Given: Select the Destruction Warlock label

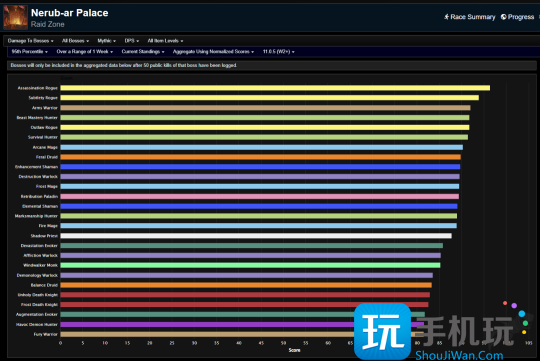Looking at the screenshot, I should (38, 176).
